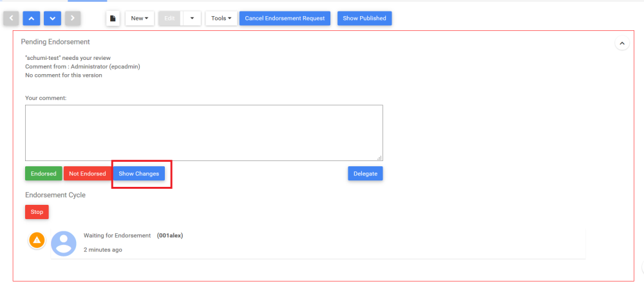Click the Show Published button
This screenshot has width=644, height=288.
coord(365,18)
